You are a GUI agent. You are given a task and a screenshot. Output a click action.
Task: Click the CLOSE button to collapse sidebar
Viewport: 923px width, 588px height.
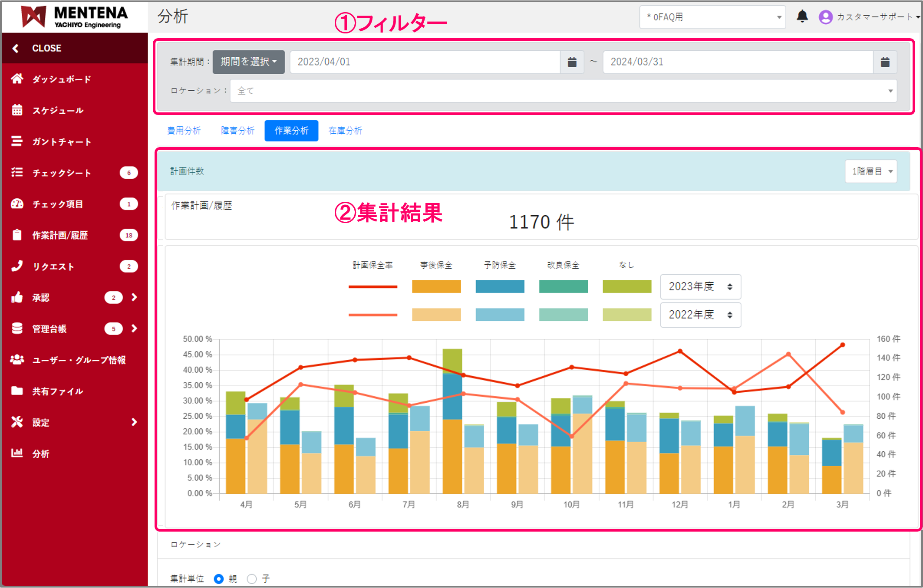click(46, 48)
